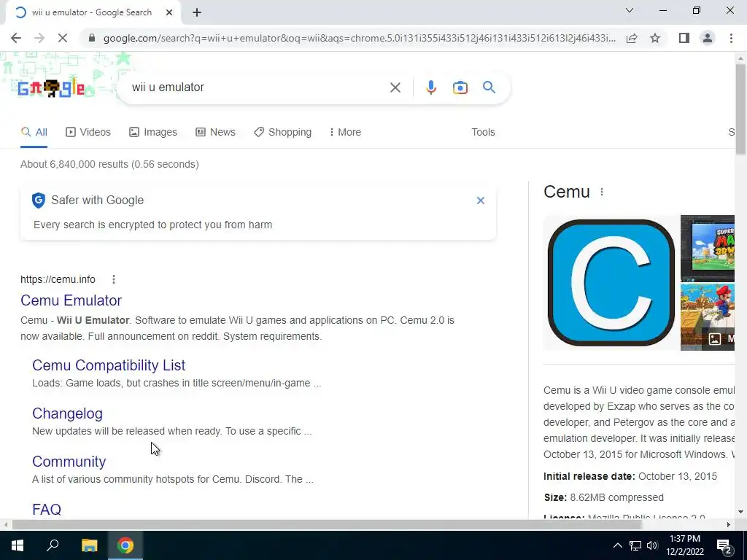Dismiss the Safer with Google card
747x560 pixels.
480,201
